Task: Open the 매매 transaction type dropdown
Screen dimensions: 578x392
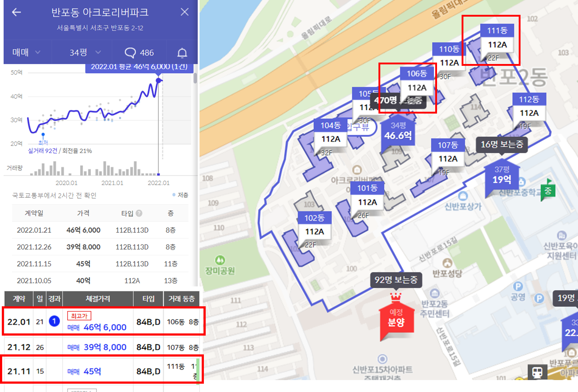Action: point(26,52)
